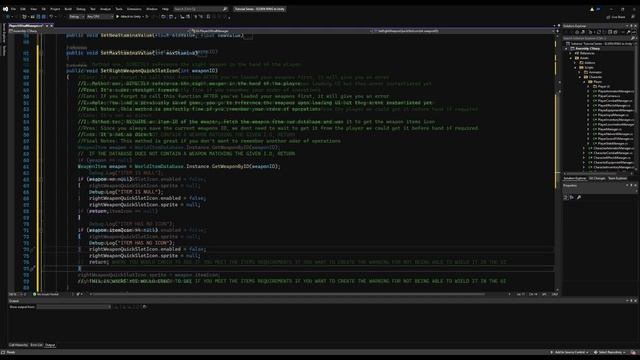This screenshot has height=360, width=640.
Task: Expand the Animator folder in Solution Explorer
Action: [x=579, y=72]
